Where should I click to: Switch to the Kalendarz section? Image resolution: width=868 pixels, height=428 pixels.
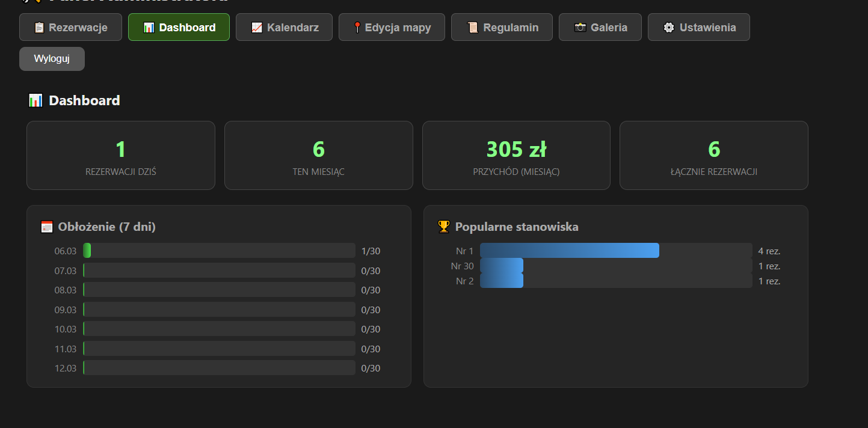[x=284, y=27]
